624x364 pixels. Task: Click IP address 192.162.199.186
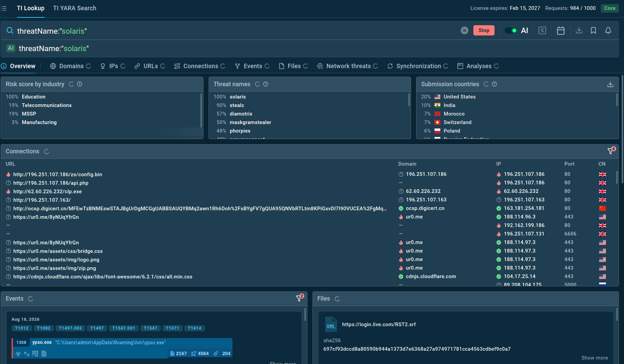pyautogui.click(x=524, y=225)
